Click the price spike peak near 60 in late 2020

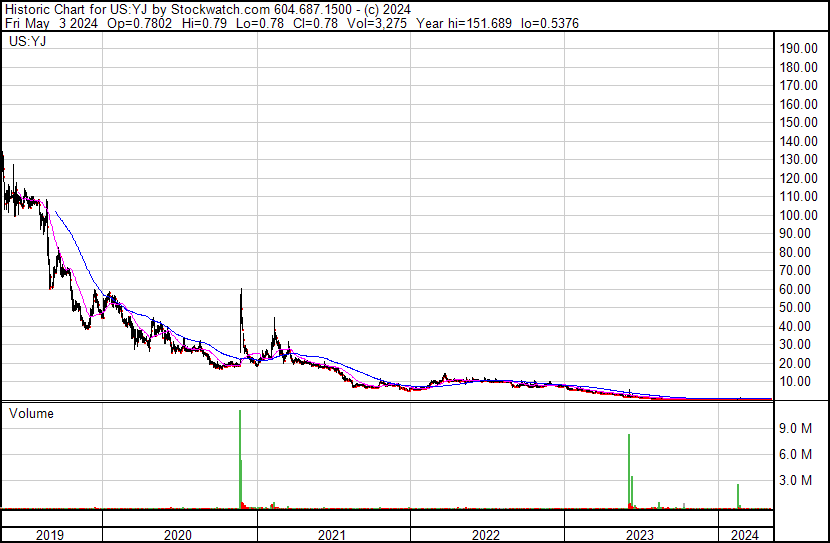[x=241, y=289]
